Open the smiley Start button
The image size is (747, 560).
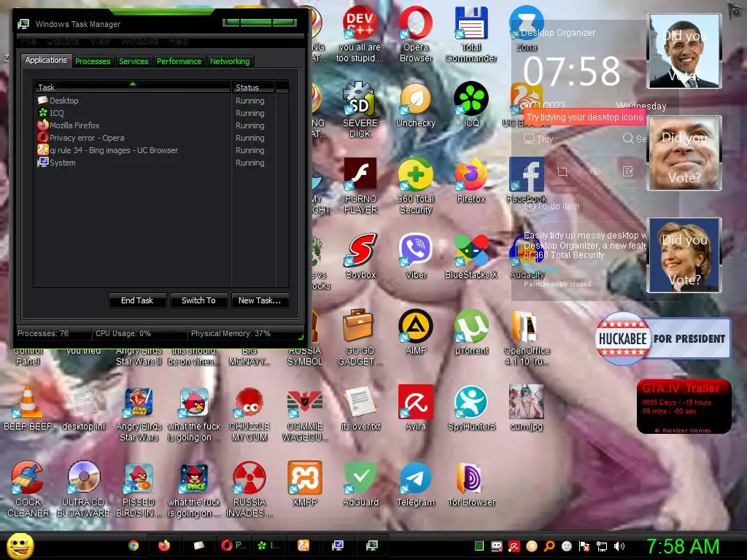tap(20, 545)
